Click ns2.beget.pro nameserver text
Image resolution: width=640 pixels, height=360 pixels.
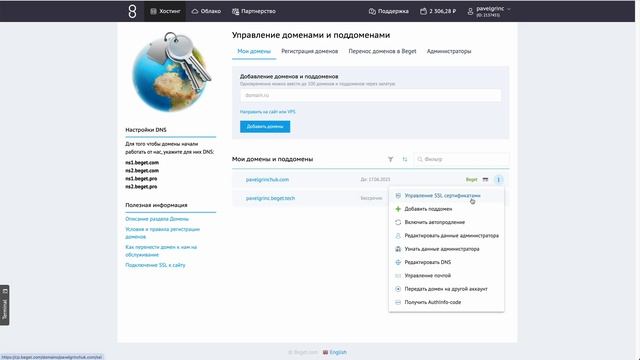pyautogui.click(x=141, y=187)
